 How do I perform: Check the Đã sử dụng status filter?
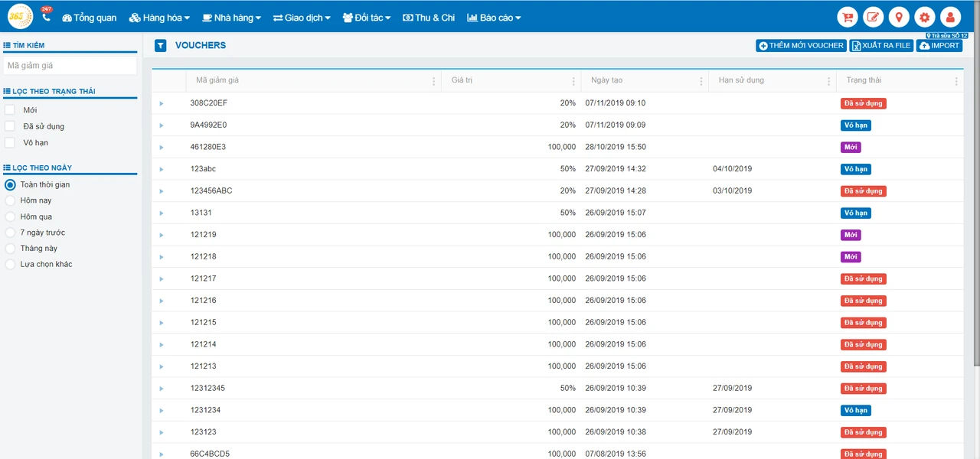[10, 126]
